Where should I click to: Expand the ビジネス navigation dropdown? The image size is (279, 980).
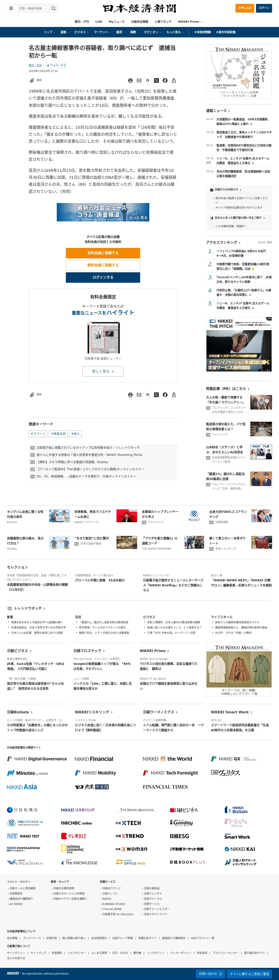tap(81, 32)
